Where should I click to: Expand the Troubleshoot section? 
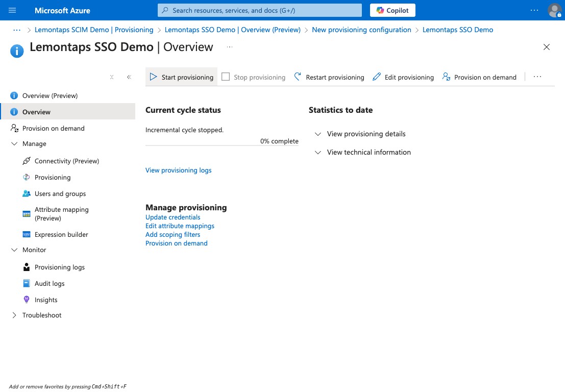pos(14,315)
